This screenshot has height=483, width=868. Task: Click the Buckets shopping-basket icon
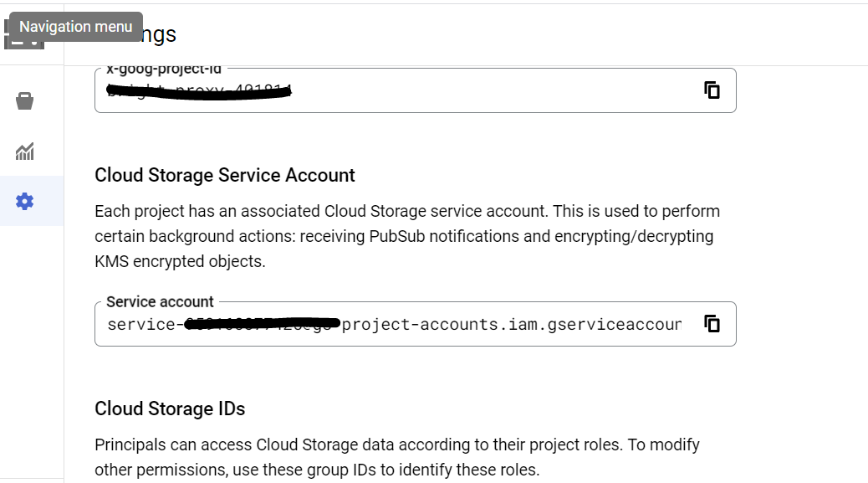[x=24, y=100]
